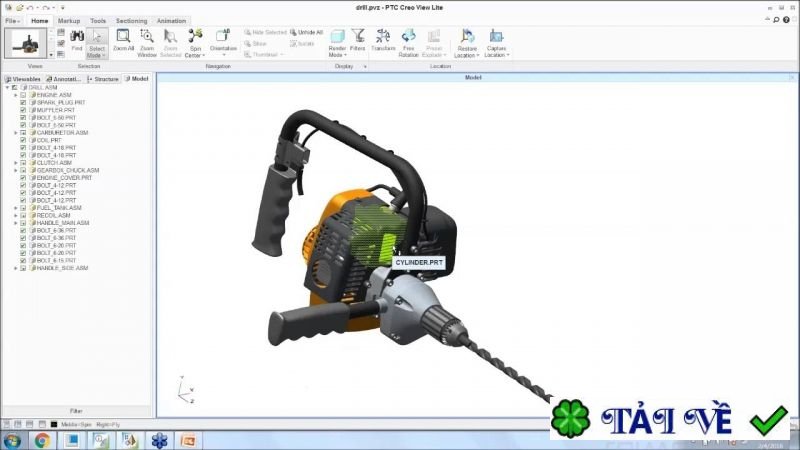Toggle the BOLT_6-15.PRT checkbox
Screen dimensions: 800x450
pyautogui.click(x=23, y=261)
